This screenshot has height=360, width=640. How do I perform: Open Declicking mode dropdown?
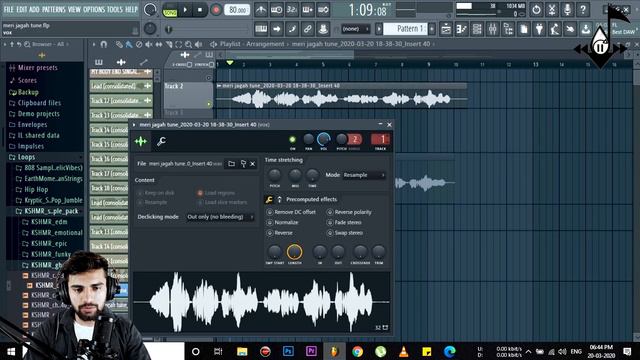pos(220,217)
